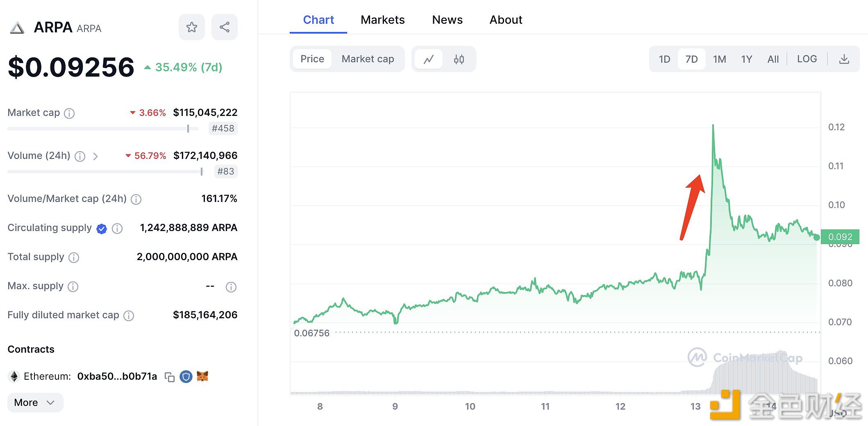The height and width of the screenshot is (426, 868).
Task: Click the share icon next to ARPA
Action: tap(224, 27)
